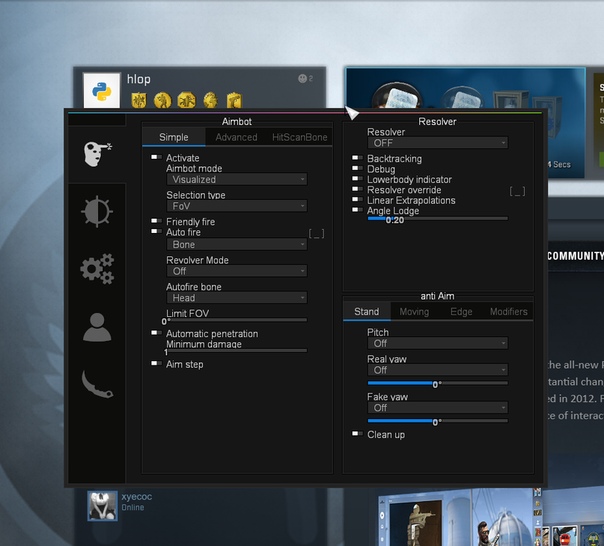Click the Resolver override keybind box
604x546 pixels.
[x=517, y=190]
